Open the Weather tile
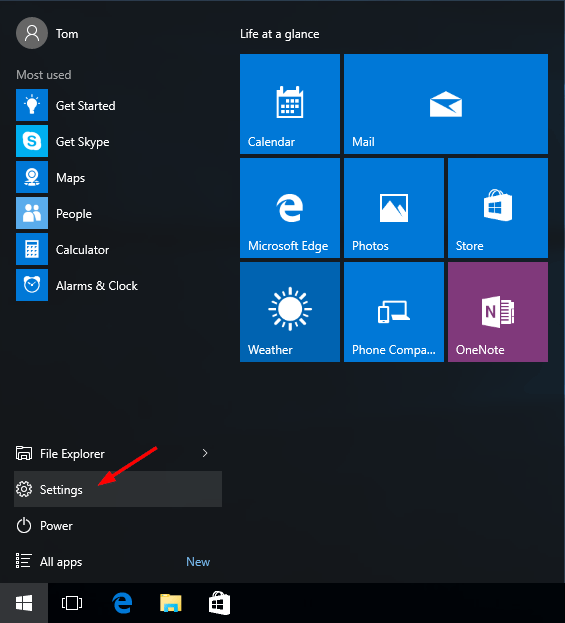The width and height of the screenshot is (565, 623). pyautogui.click(x=290, y=312)
